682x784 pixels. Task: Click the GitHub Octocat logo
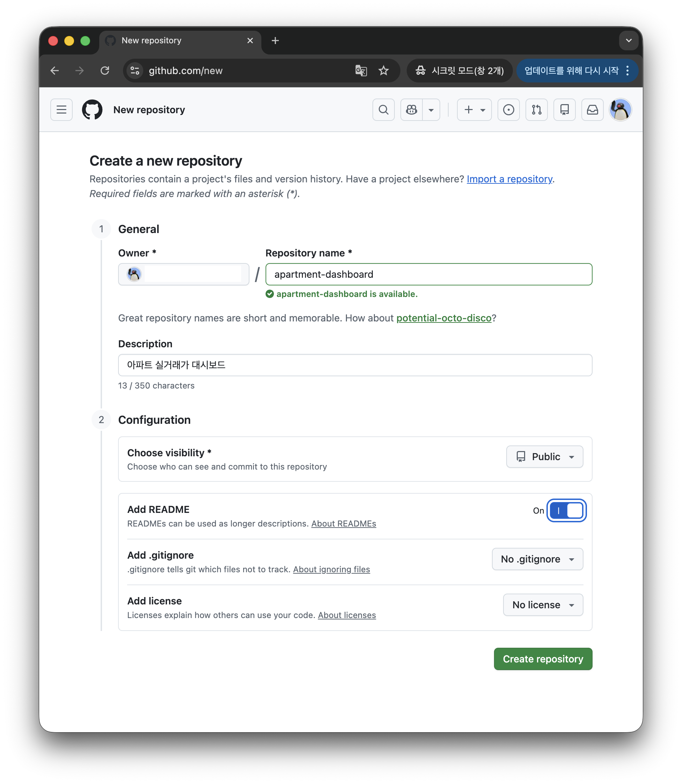coord(92,110)
